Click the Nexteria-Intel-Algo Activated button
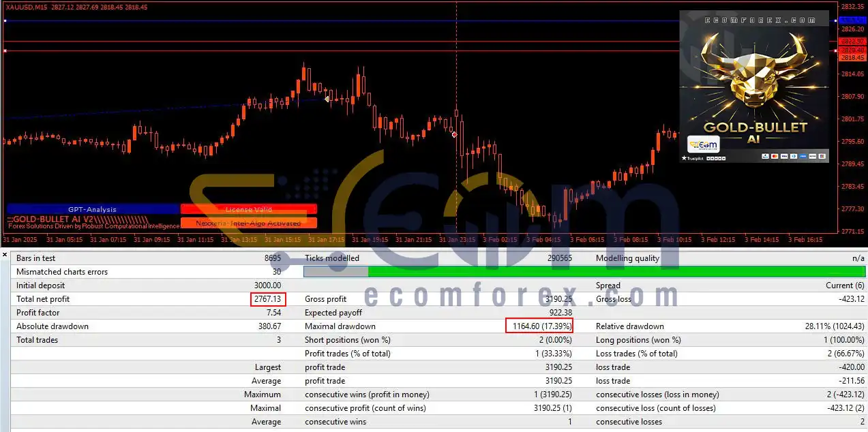This screenshot has height=432, width=868. coord(249,223)
